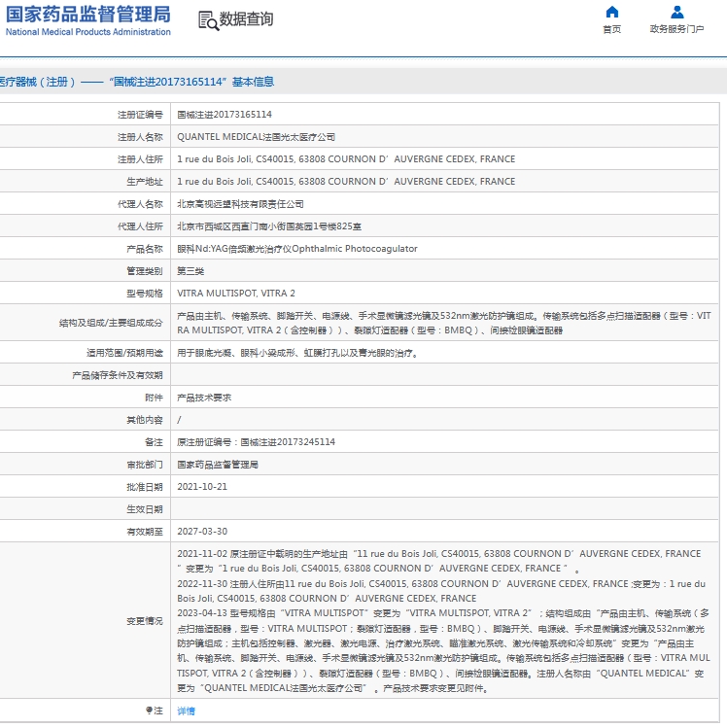This screenshot has height=728, width=727.
Task: Click the 产品由主机、传输系统 composition text
Action: point(444,323)
